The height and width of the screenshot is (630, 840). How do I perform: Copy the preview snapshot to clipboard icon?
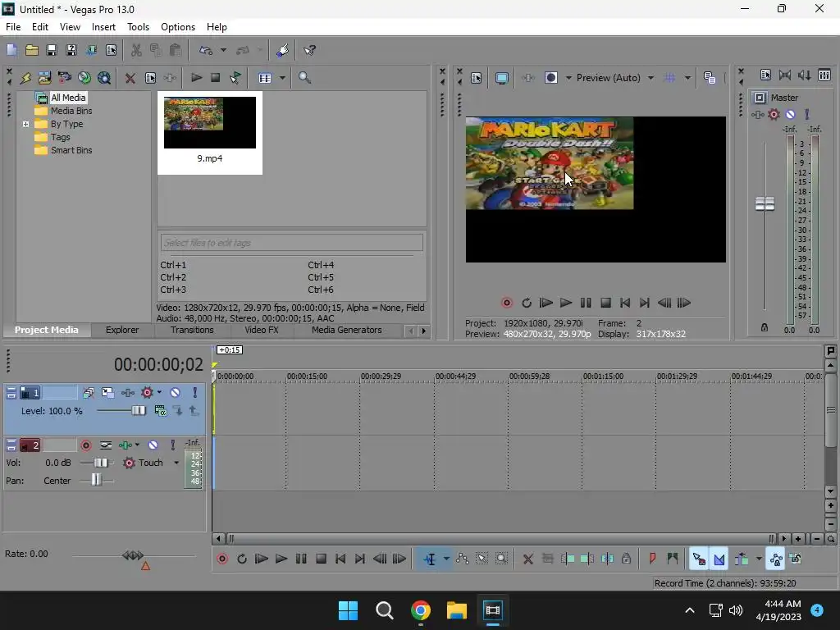coord(710,78)
